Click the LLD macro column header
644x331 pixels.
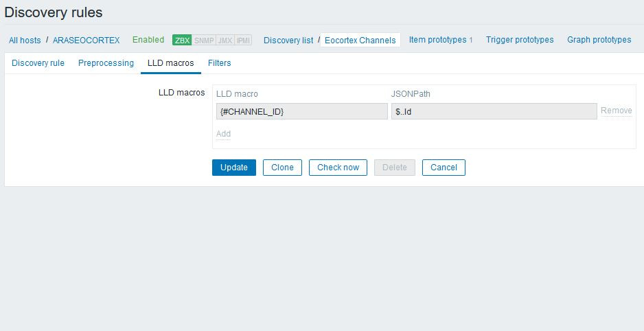(x=237, y=94)
